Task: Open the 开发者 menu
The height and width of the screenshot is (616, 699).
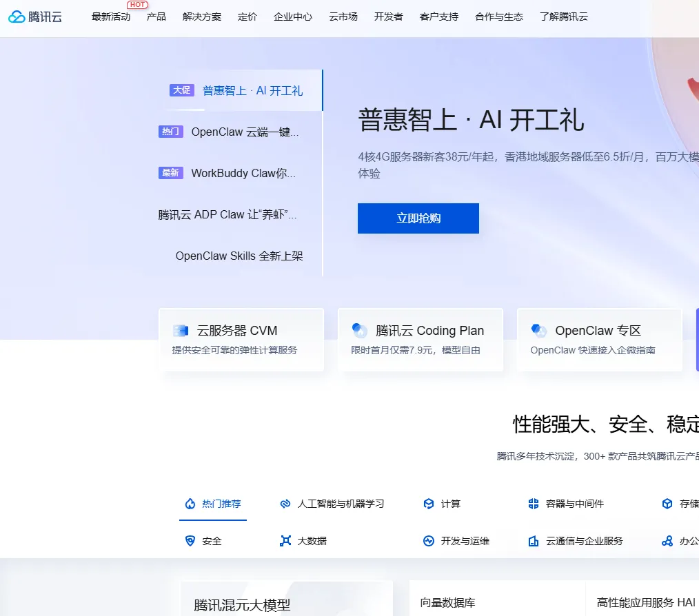Action: point(388,17)
